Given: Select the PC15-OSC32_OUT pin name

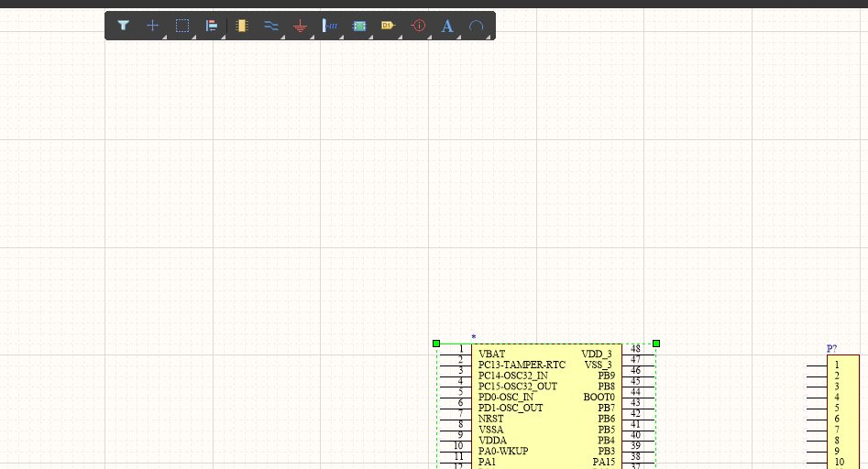Looking at the screenshot, I should coord(518,387).
